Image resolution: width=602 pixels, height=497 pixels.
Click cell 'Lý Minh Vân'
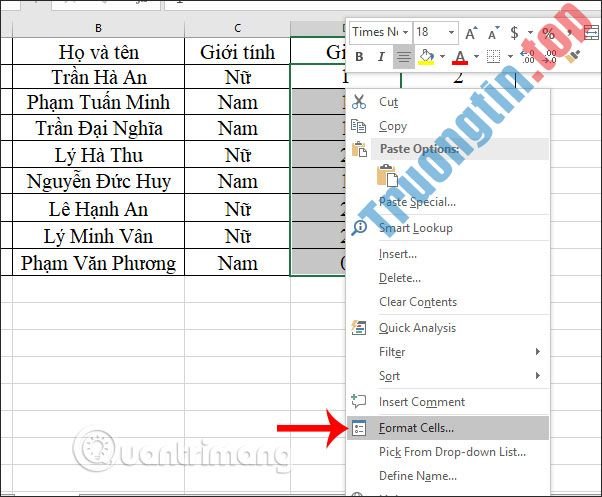(x=98, y=236)
